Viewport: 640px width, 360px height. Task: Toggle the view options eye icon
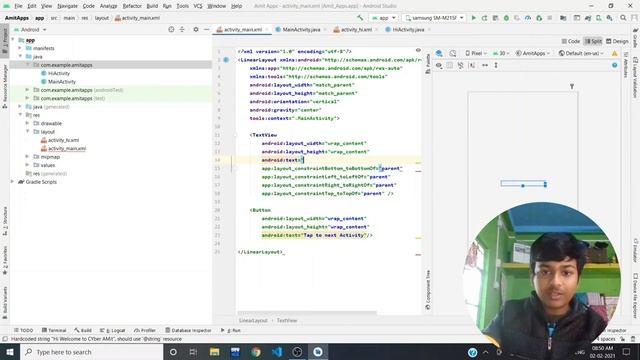pos(439,65)
